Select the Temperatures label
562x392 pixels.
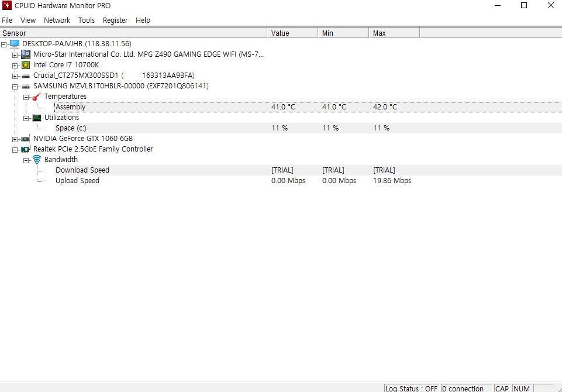click(x=65, y=97)
